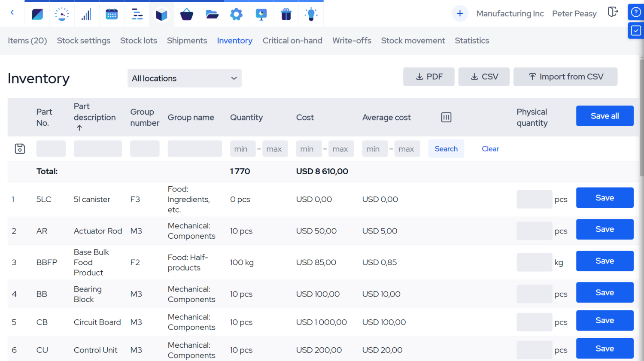
Task: Click the save filter disk icon
Action: click(x=20, y=149)
